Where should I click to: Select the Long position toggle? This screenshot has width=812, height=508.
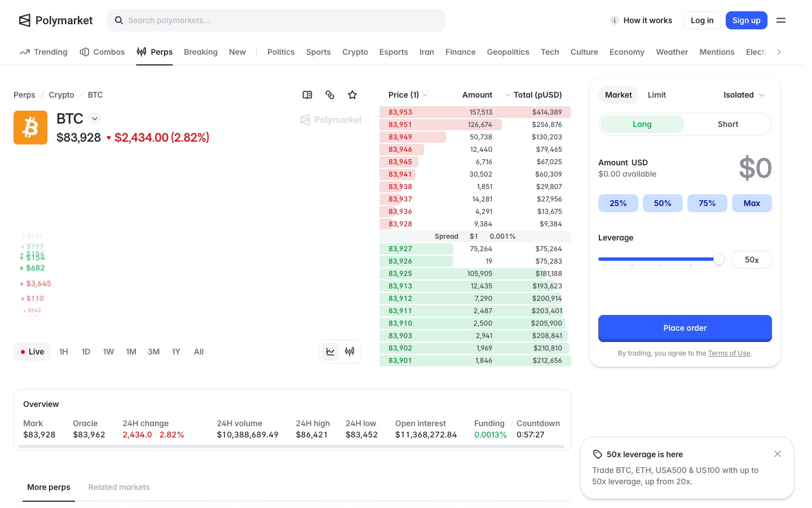point(642,124)
